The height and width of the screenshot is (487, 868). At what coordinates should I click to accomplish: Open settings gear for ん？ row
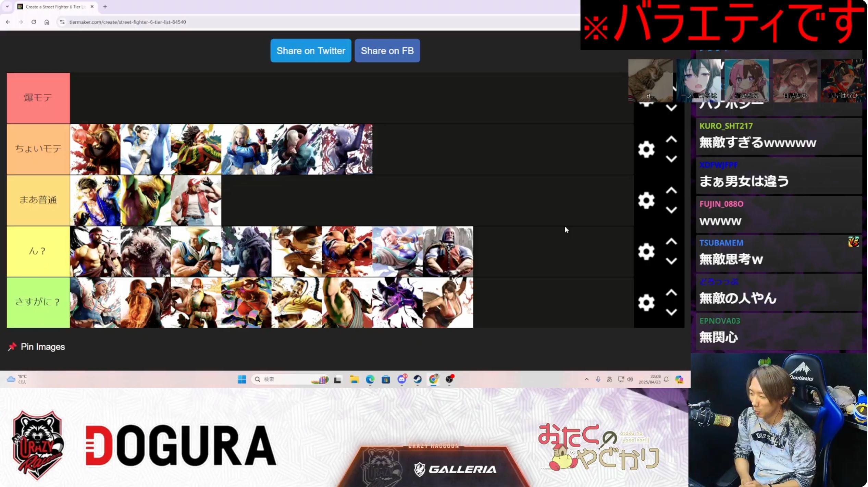646,252
